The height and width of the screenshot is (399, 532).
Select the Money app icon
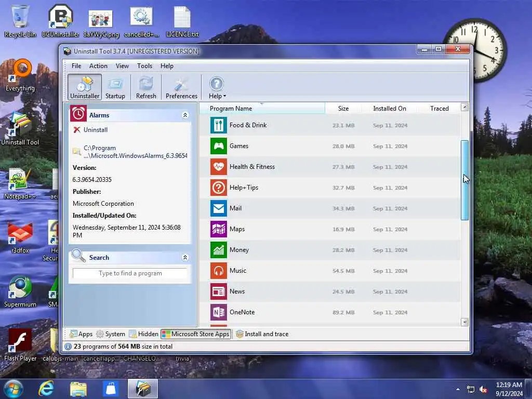pos(219,250)
